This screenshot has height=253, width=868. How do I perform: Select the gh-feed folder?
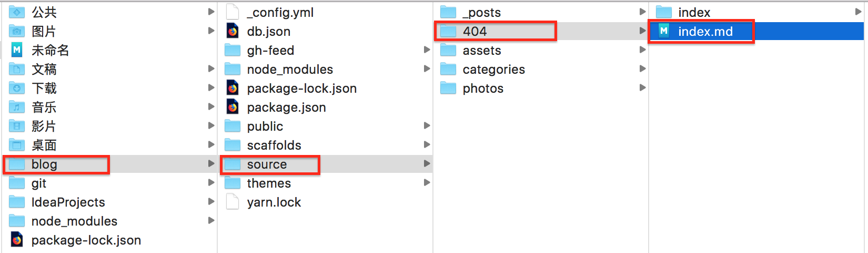tap(270, 50)
